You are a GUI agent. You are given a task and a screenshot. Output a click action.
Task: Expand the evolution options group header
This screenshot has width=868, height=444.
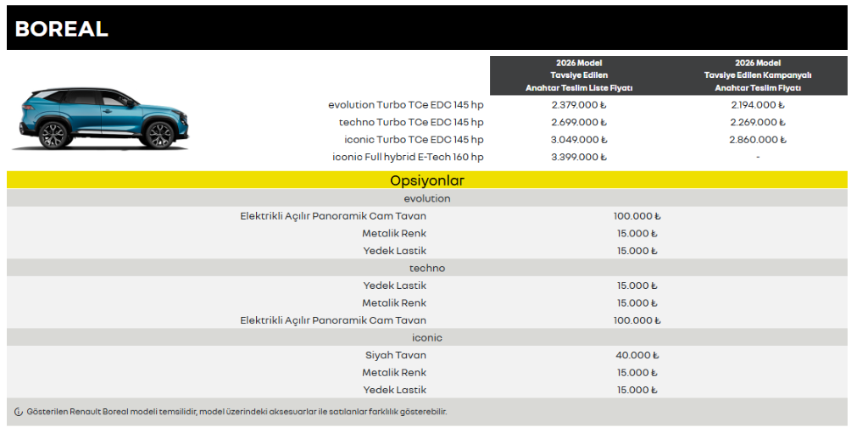(427, 198)
